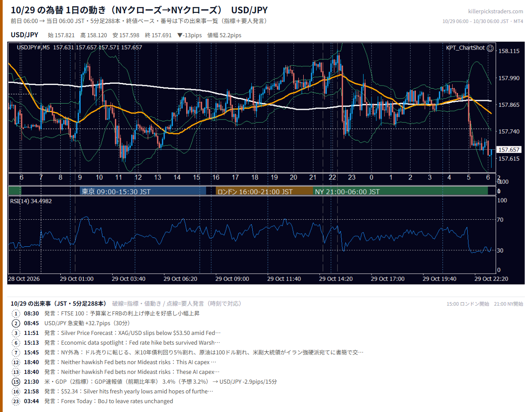
Task: Click the range value 値幅 52.2pips
Action: pos(224,35)
